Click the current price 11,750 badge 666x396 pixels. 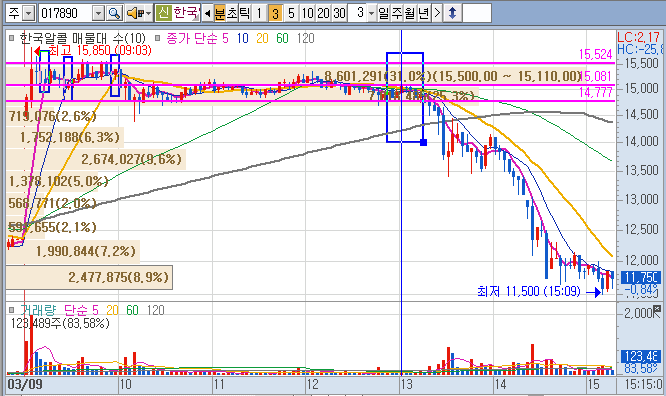pos(641,277)
